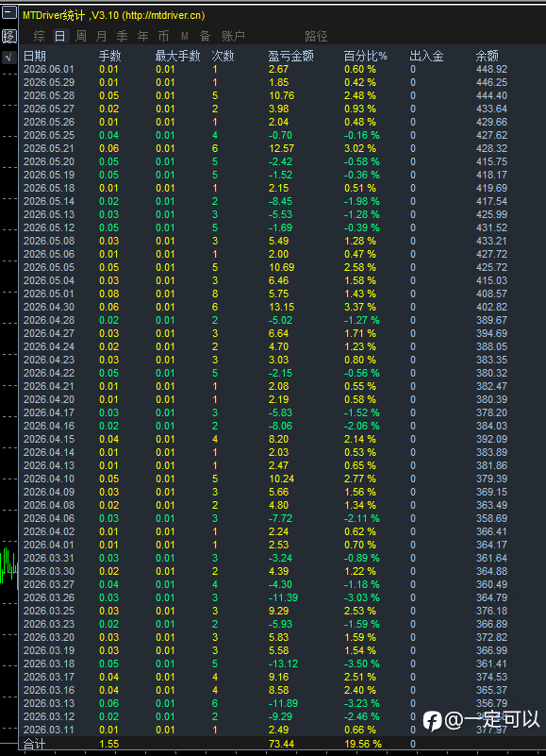
Task: Click the 2026.04.28 date cell
Action: (49, 320)
